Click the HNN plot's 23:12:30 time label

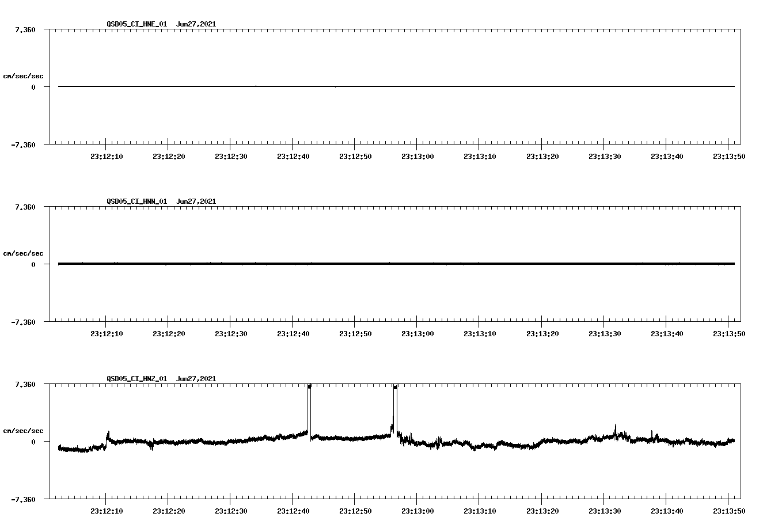click(230, 333)
